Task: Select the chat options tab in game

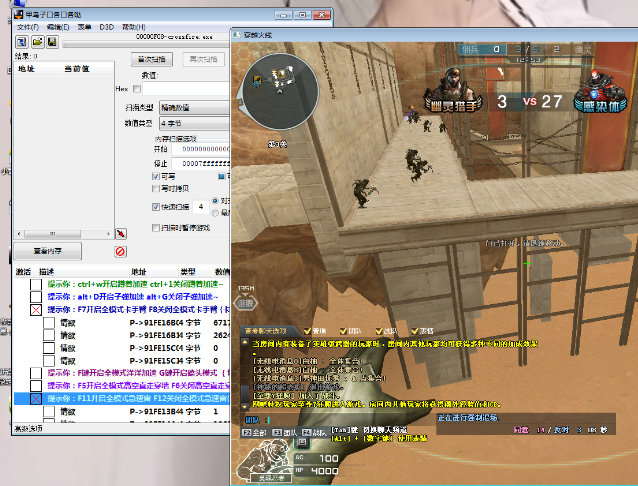Action: [269, 331]
